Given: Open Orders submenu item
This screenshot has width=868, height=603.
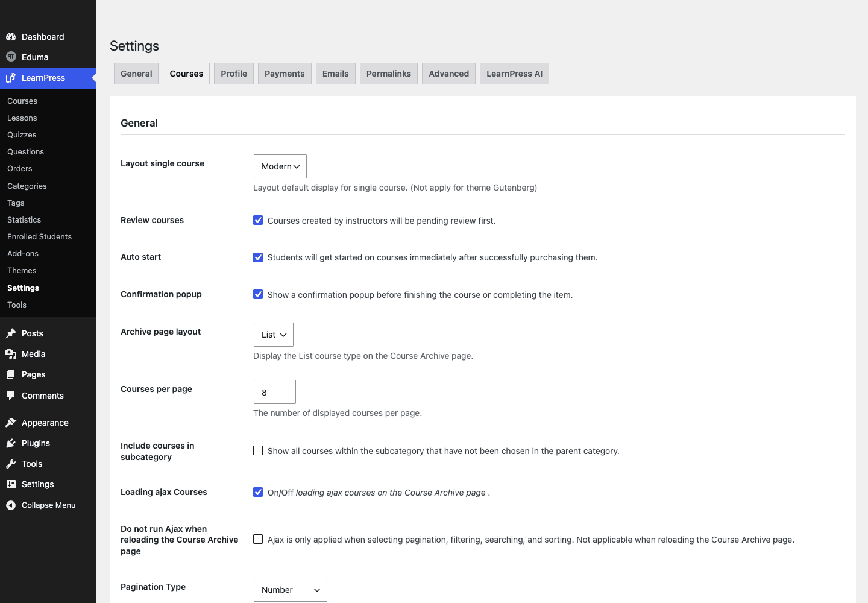Looking at the screenshot, I should tap(48, 168).
